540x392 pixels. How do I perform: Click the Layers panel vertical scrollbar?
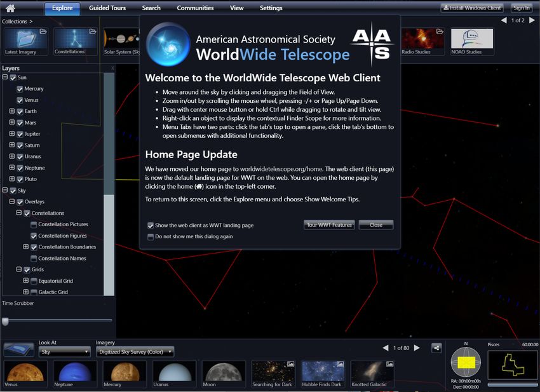coord(109,184)
